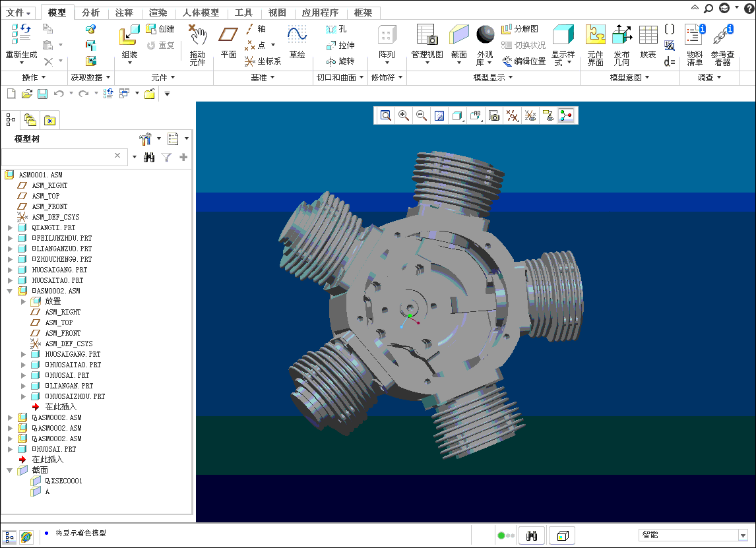The height and width of the screenshot is (548, 756).
Task: Click the geometry search binoculars button in status bar
Action: point(532,535)
